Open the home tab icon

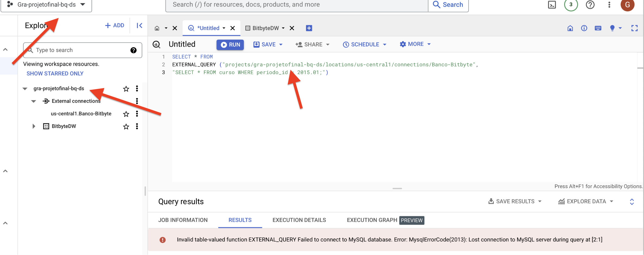[157, 28]
